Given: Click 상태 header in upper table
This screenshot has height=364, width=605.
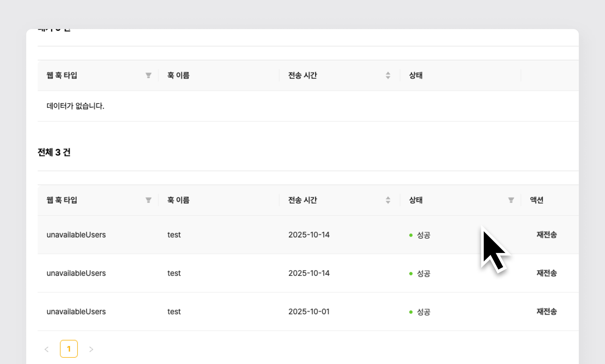Looking at the screenshot, I should point(416,75).
